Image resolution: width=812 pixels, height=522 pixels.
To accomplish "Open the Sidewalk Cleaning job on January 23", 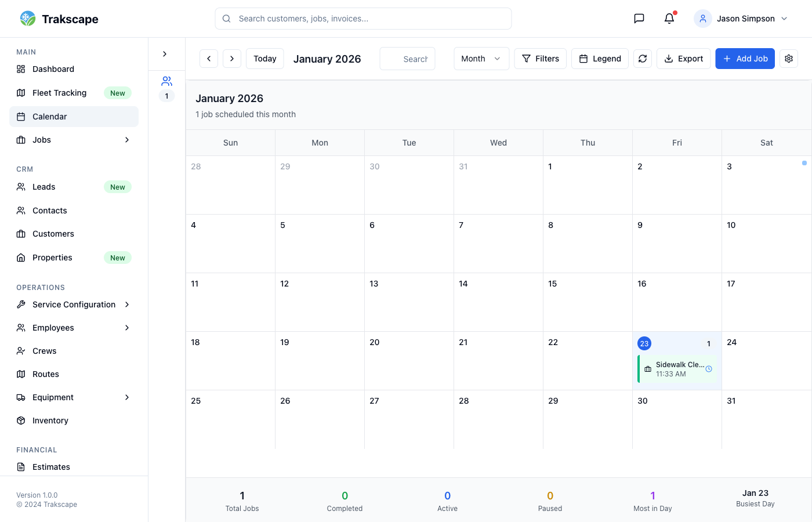I will [x=677, y=369].
